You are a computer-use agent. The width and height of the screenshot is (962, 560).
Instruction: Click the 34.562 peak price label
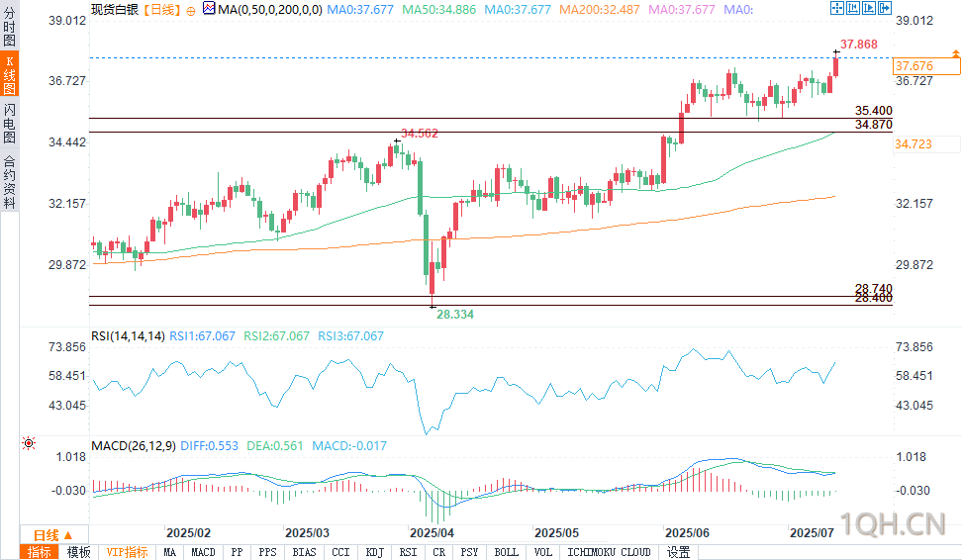click(419, 134)
